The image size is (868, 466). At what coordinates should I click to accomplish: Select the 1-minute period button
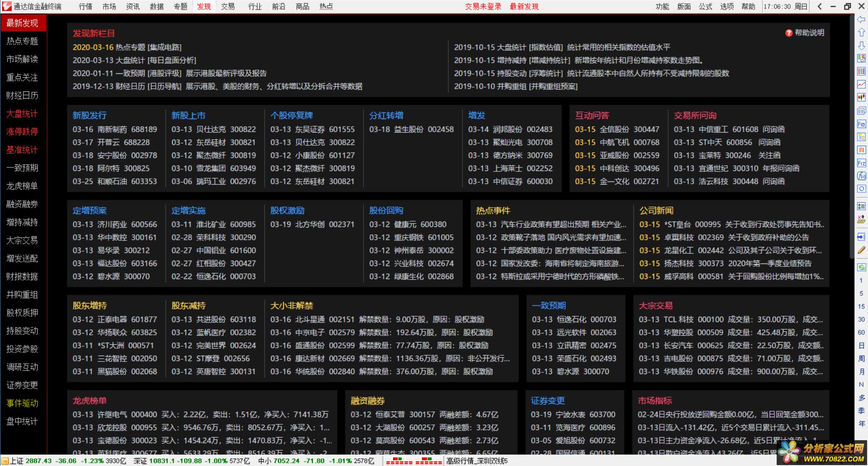pos(861,281)
